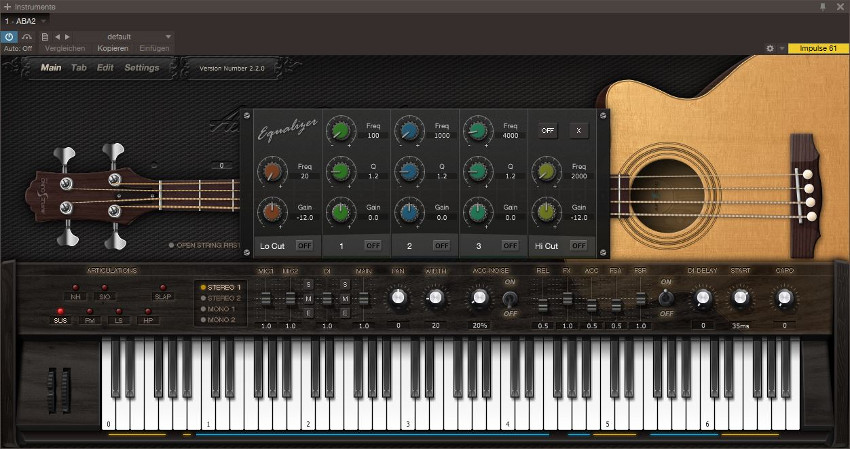Flip the FX section on/off switch
Screen dimensions: 850x449
pos(666,298)
